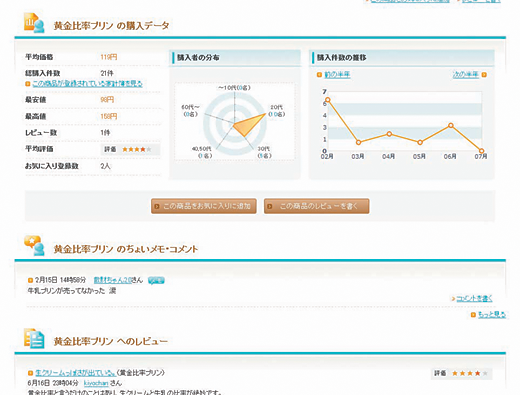Click the memo/comment section star bubble icon
Image resolution: width=520 pixels, height=395 pixels.
(34, 245)
